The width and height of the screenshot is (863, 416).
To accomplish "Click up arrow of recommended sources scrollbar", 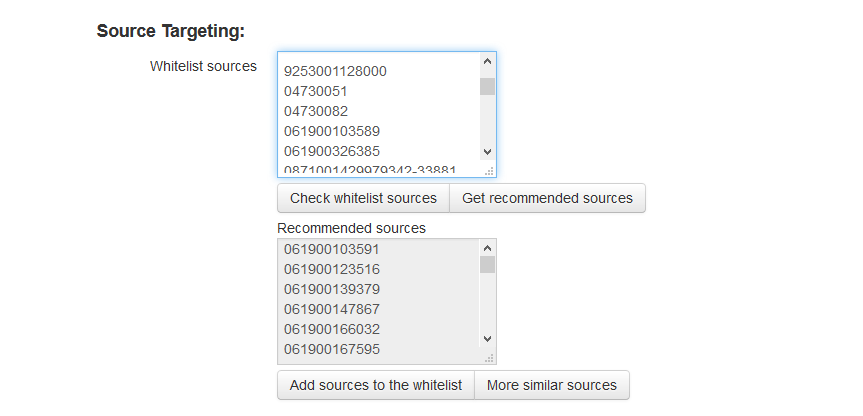I will pyautogui.click(x=487, y=248).
